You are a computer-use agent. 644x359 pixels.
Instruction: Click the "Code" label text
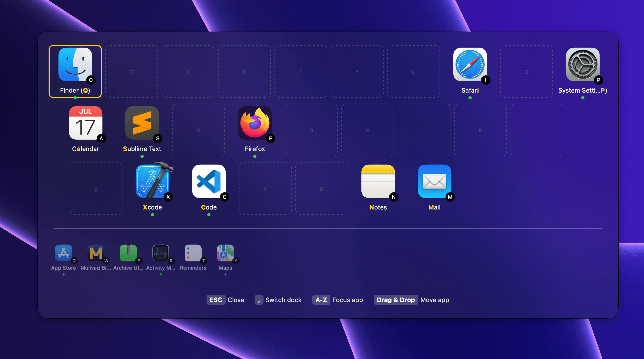209,207
